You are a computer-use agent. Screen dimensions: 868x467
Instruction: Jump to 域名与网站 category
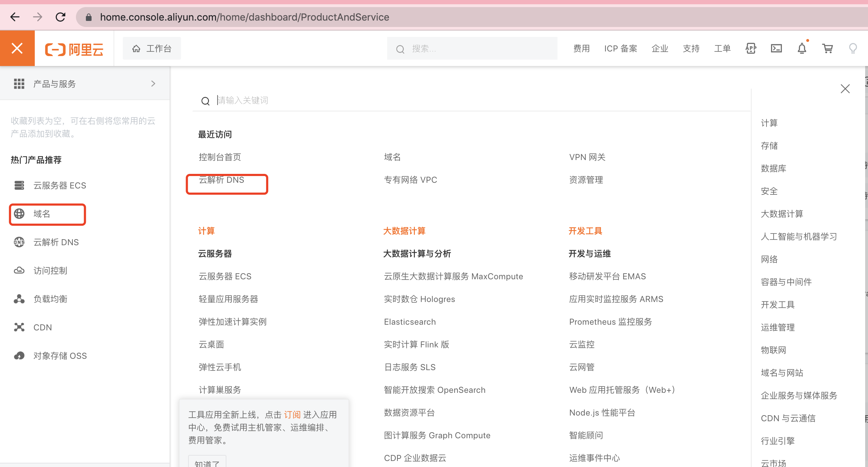coord(782,373)
